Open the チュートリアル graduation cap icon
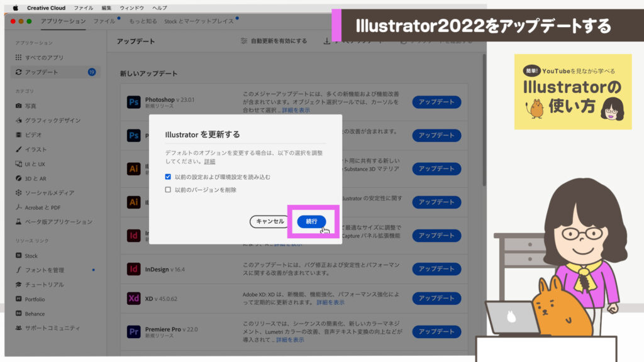Screen dimensions: 644x362 (x=18, y=284)
